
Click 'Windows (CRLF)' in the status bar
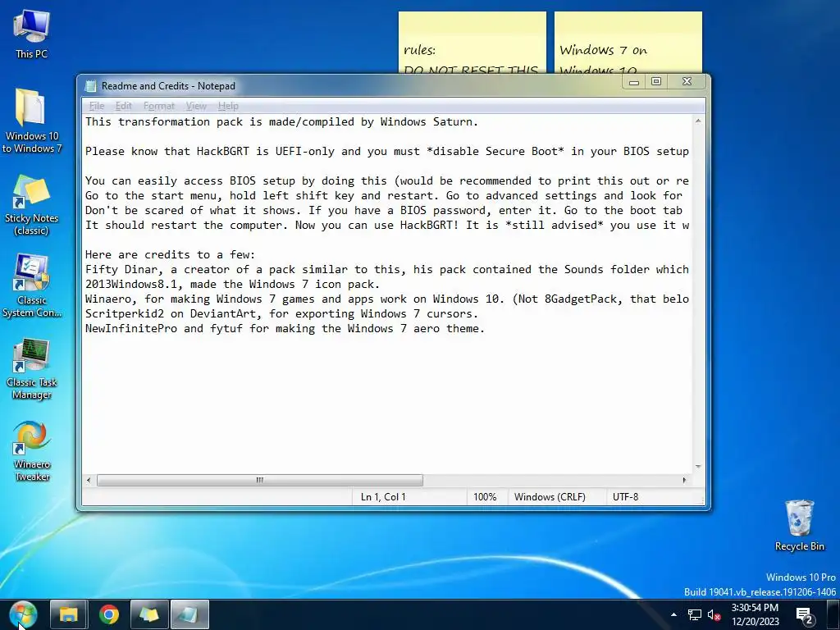(x=550, y=497)
